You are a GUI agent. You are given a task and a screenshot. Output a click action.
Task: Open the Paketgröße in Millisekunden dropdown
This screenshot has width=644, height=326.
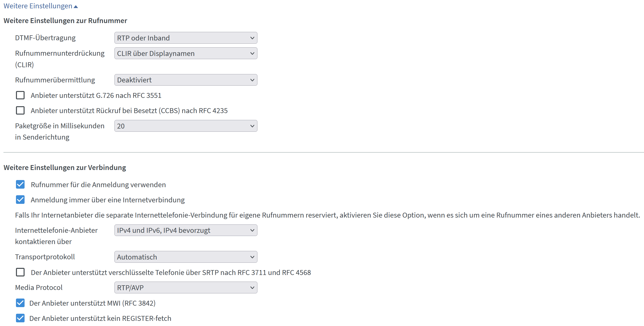point(186,126)
